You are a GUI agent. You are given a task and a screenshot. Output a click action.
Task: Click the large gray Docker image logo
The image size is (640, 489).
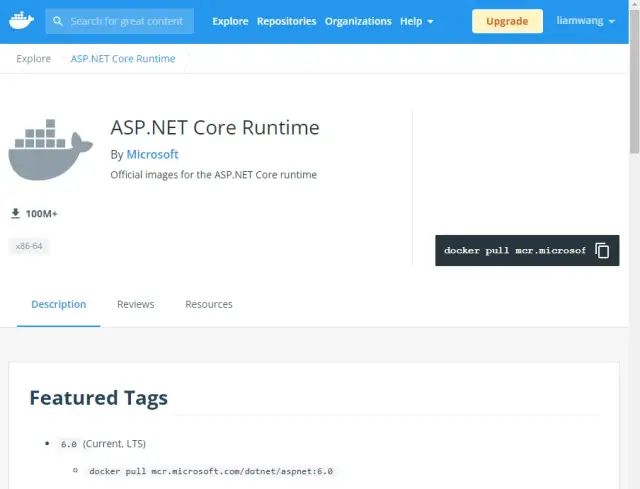(x=51, y=150)
